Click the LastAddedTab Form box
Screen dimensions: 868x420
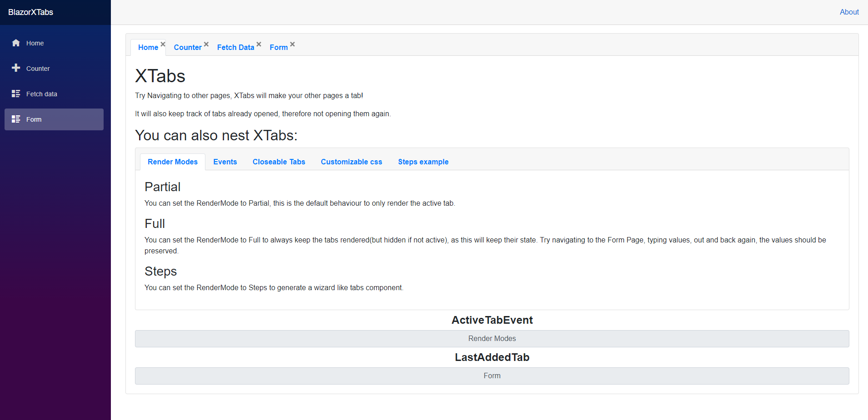click(492, 376)
